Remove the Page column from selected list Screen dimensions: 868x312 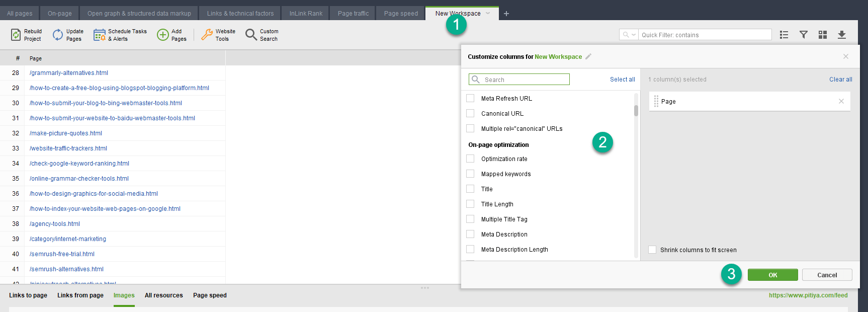841,101
